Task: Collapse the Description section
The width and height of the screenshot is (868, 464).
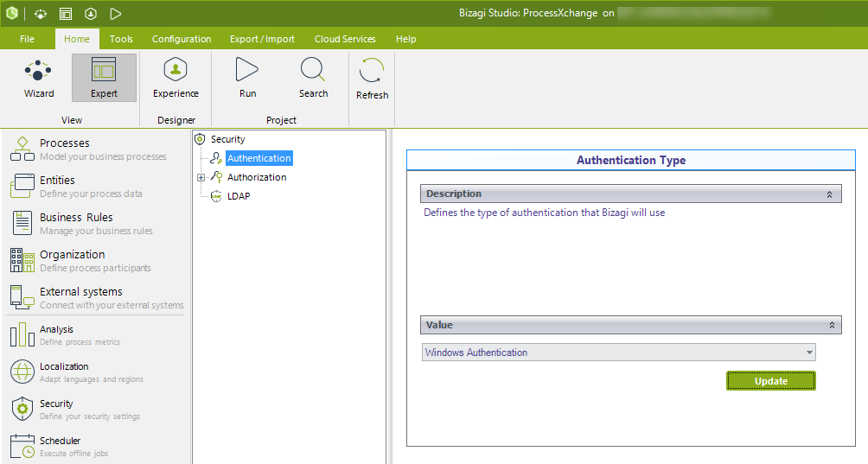Action: [x=829, y=194]
